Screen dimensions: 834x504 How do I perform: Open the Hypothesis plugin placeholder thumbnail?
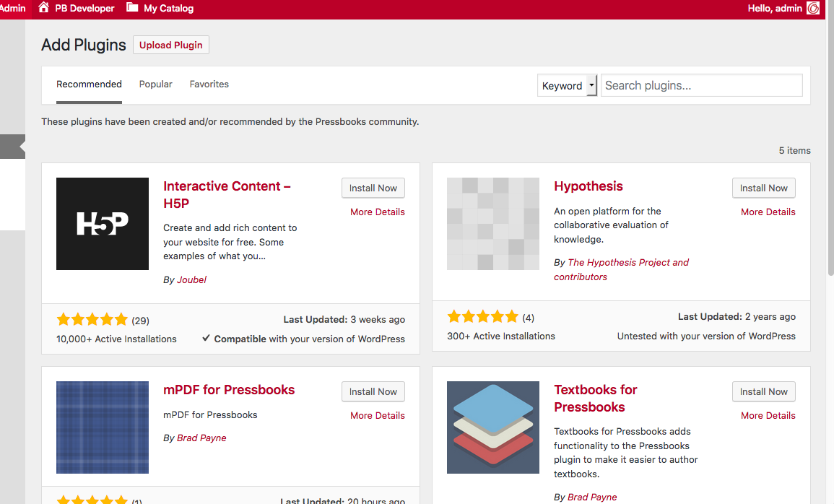(493, 224)
